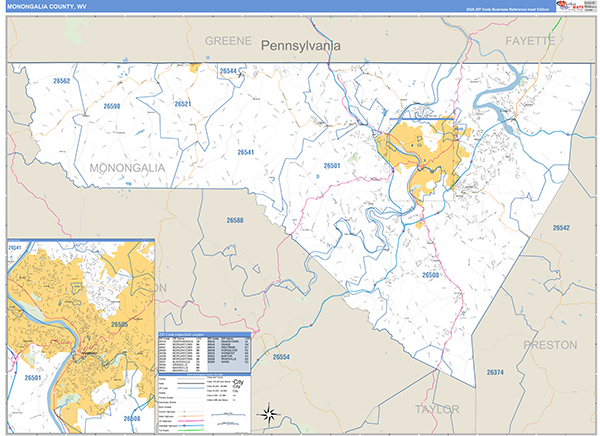Click the "TAYLOR" county label
Screen dimensions: 600x436
point(437,409)
